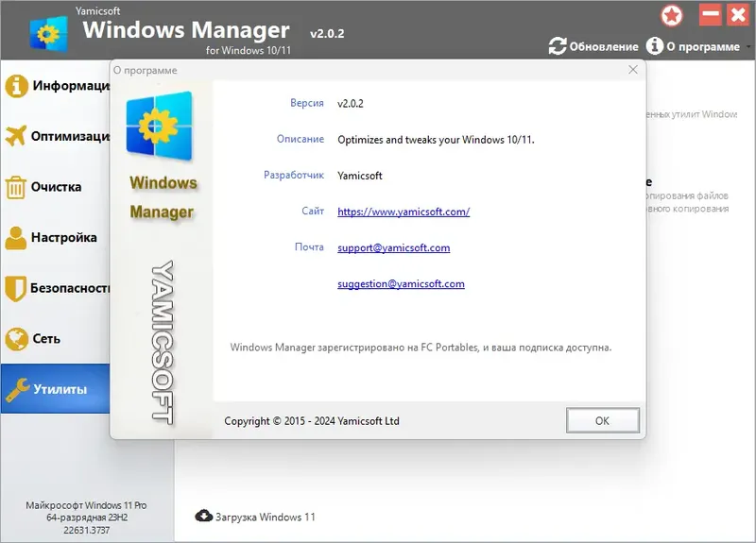The height and width of the screenshot is (543, 756).
Task: Switch to the Сеть section
Action: 46,339
